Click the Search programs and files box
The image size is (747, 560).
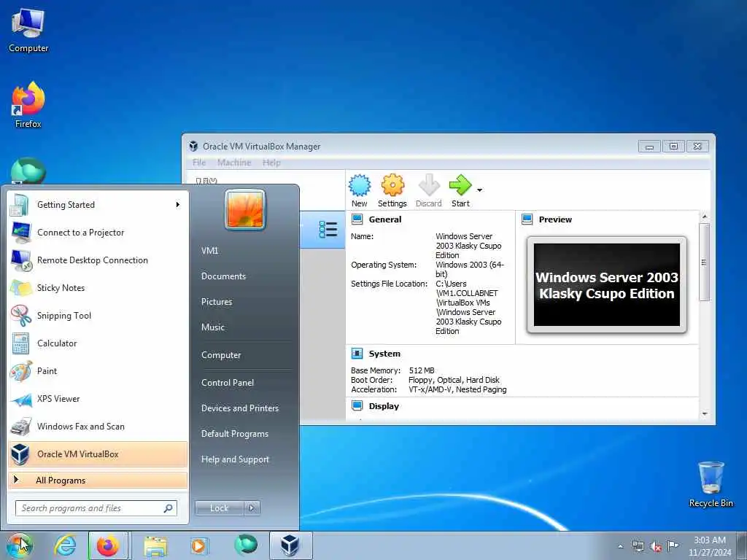click(96, 508)
